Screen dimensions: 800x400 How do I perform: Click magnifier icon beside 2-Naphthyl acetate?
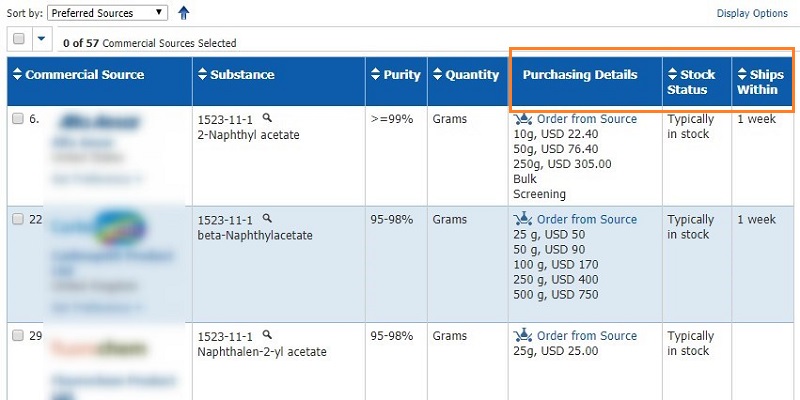(267, 117)
